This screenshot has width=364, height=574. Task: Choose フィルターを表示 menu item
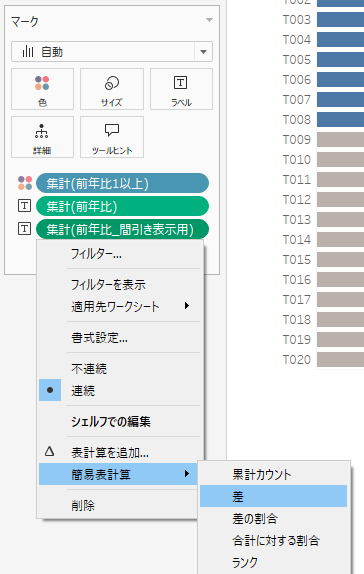point(119,284)
